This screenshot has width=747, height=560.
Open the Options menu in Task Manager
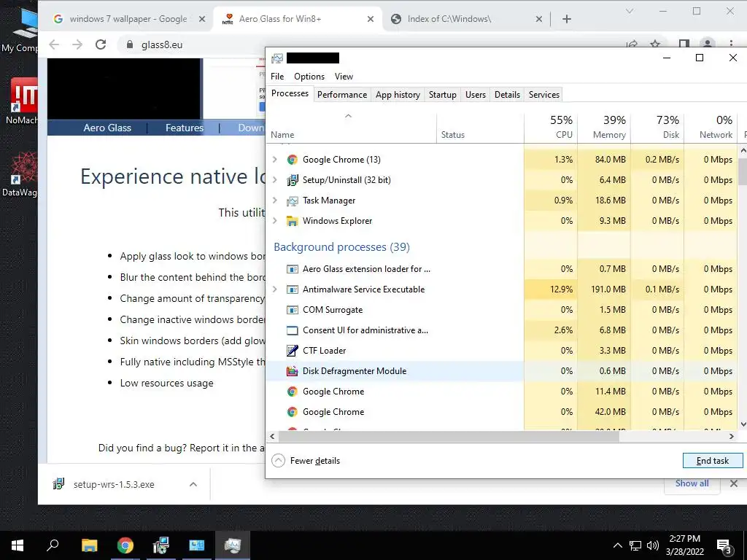coord(309,77)
